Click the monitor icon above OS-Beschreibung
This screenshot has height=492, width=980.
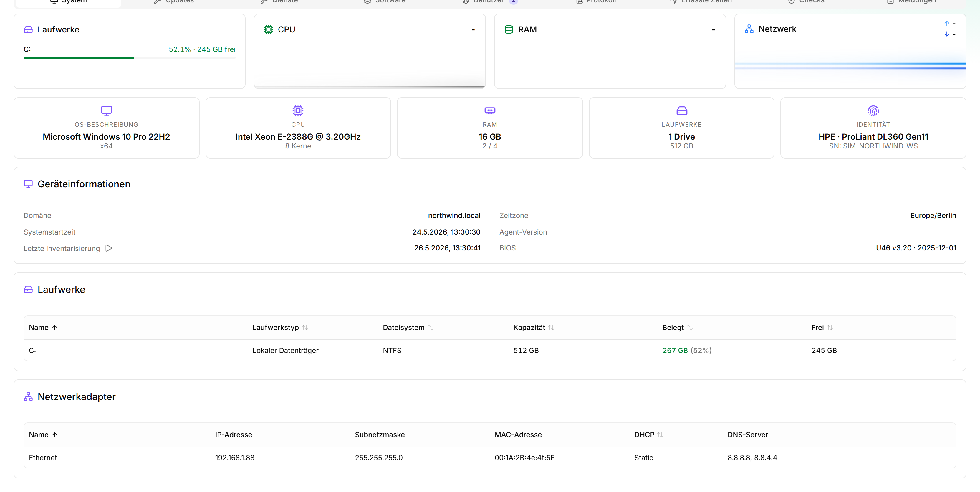107,111
